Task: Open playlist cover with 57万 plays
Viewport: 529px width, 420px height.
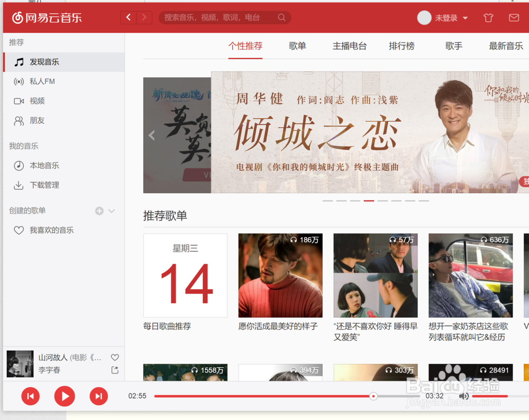Action: [x=376, y=276]
